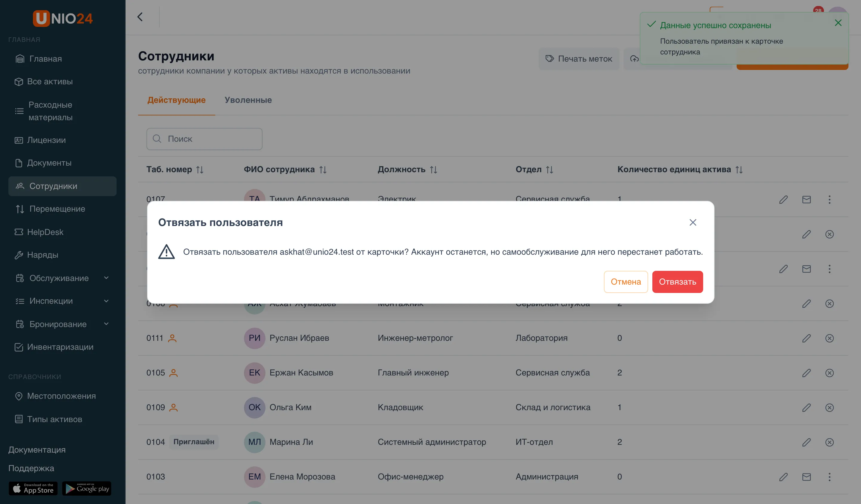Dismiss the success notification toast
861x504 pixels.
point(838,23)
